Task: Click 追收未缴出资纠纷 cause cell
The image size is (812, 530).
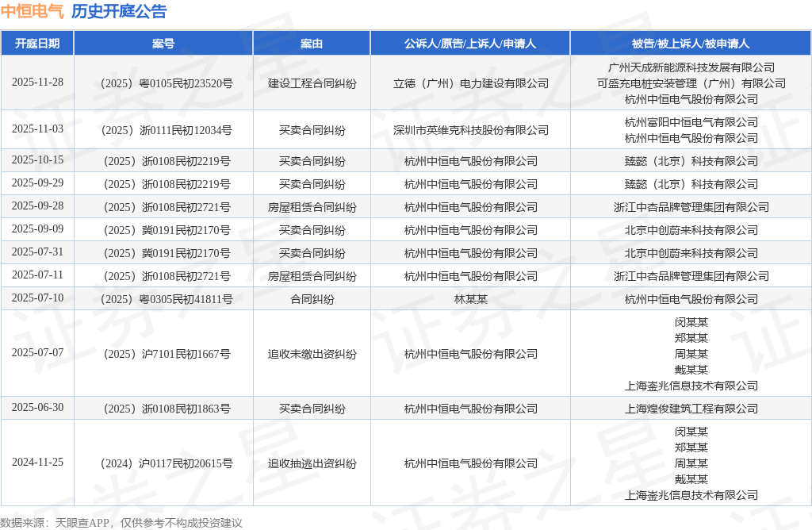Action: pos(312,354)
